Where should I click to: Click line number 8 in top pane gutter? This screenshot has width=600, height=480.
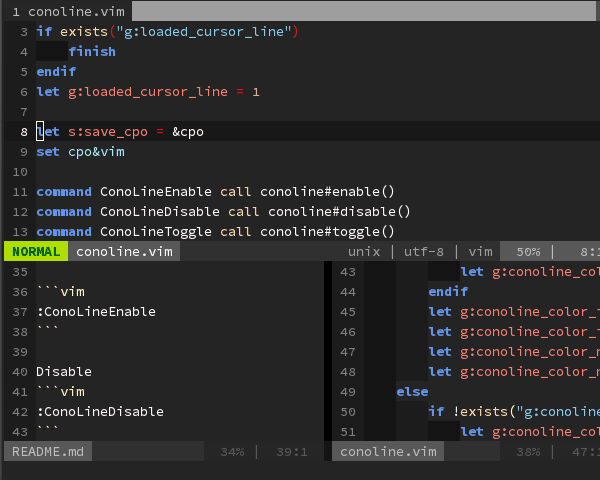[x=24, y=132]
